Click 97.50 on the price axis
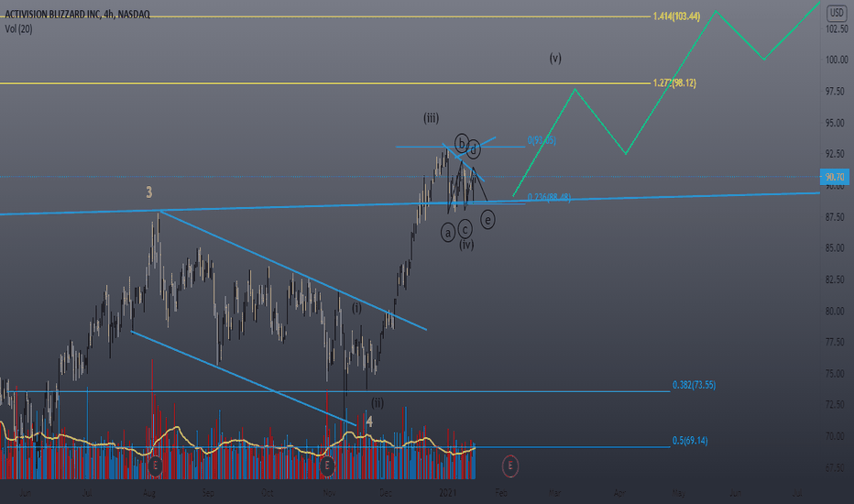The image size is (854, 504). [x=835, y=91]
